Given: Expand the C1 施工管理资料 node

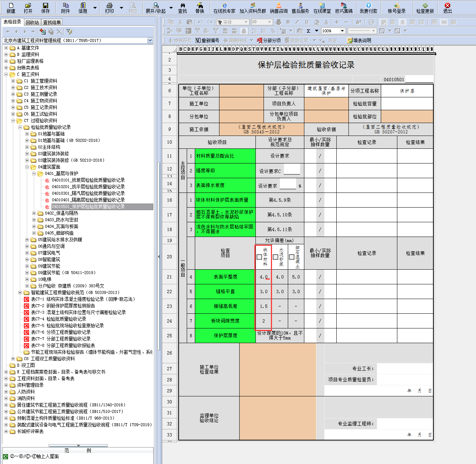Looking at the screenshot, I should click(13, 81).
